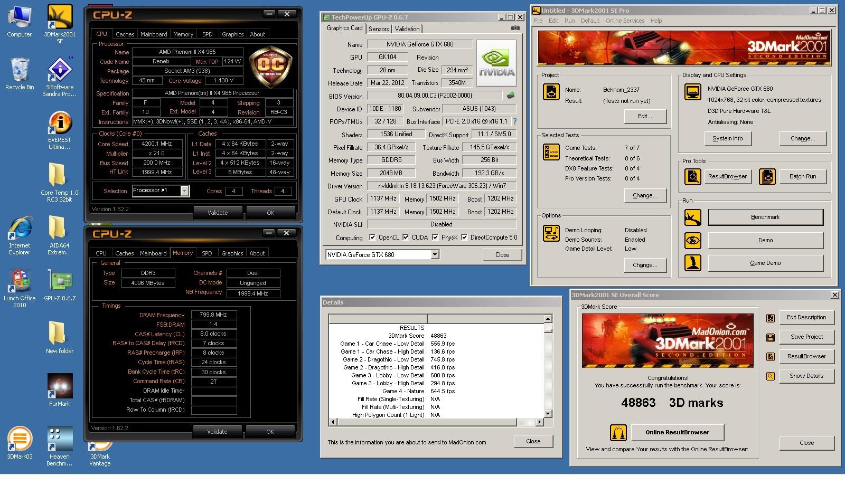
Task: Click OK in bottom CPU-Z window
Action: point(270,432)
